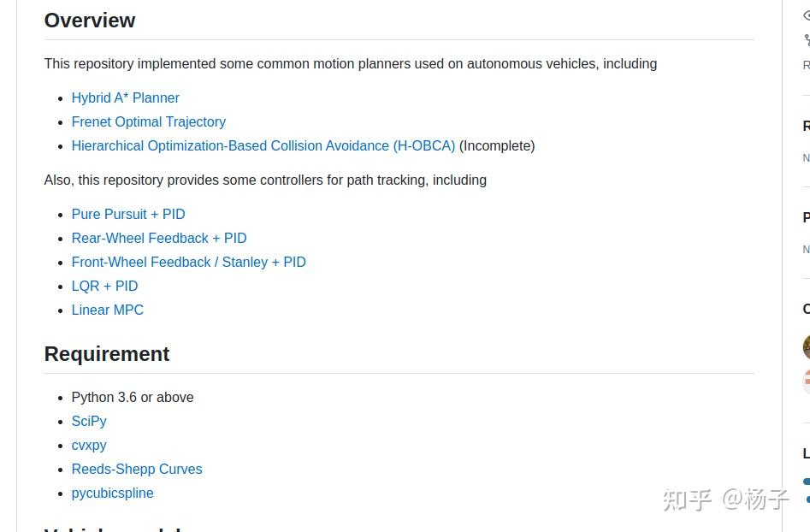
Task: Open the first contributor avatar
Action: 806,346
